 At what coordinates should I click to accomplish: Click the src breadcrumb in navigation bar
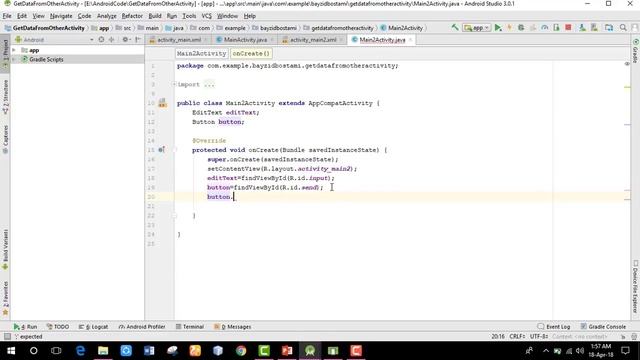point(124,28)
